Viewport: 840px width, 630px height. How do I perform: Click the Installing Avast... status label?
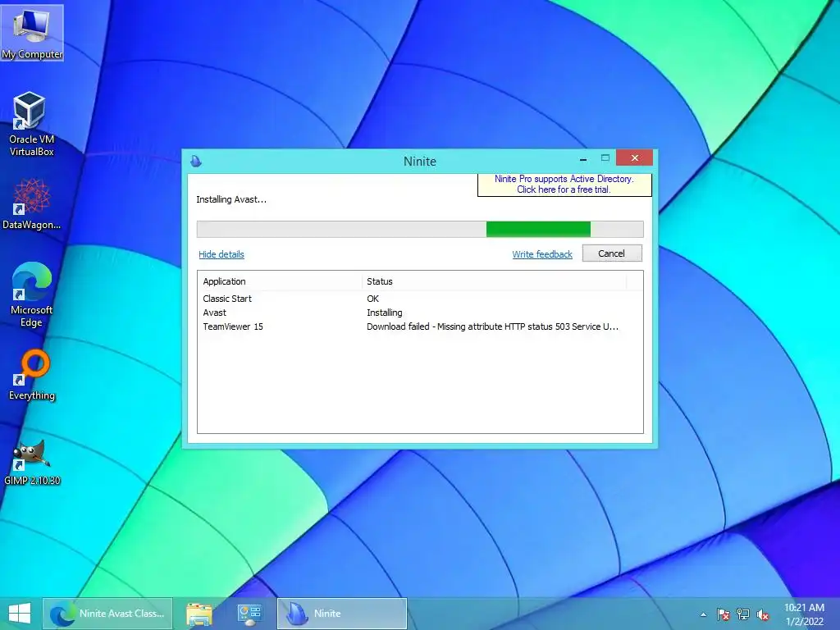[x=231, y=199]
